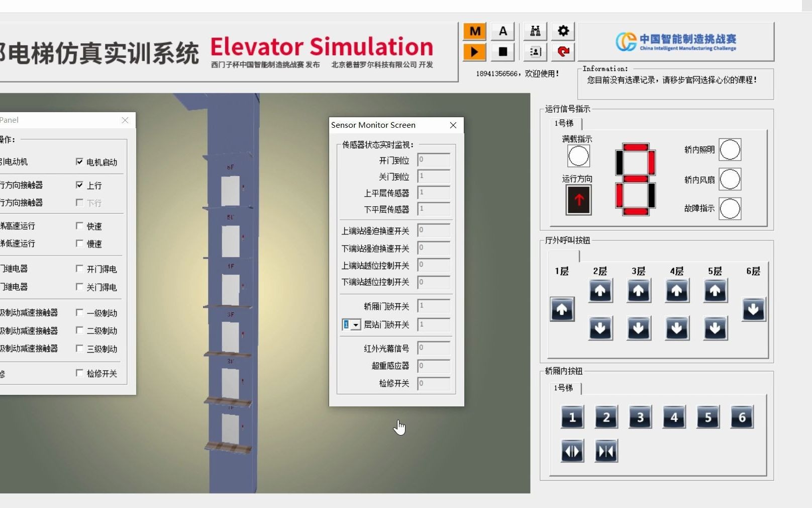
Task: Close the Sensor Monitor Screen window
Action: pyautogui.click(x=453, y=125)
